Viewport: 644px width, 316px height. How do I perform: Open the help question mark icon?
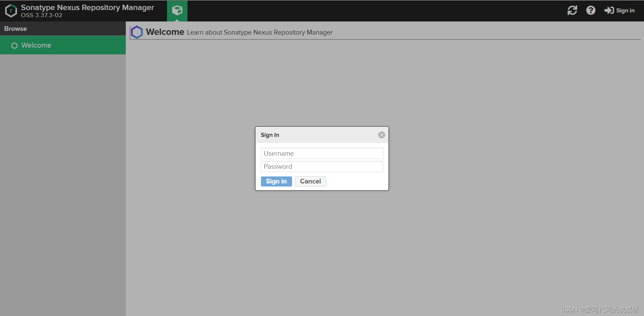[591, 10]
